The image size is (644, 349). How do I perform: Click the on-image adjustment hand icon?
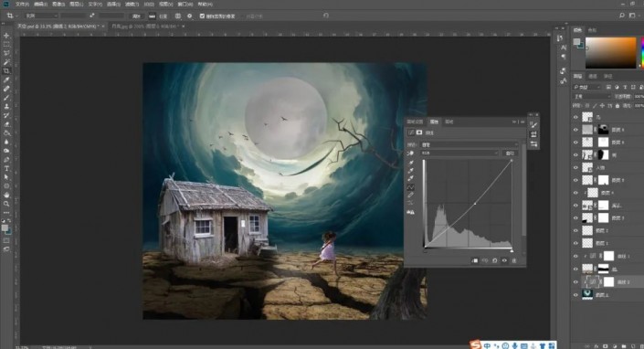(x=410, y=153)
